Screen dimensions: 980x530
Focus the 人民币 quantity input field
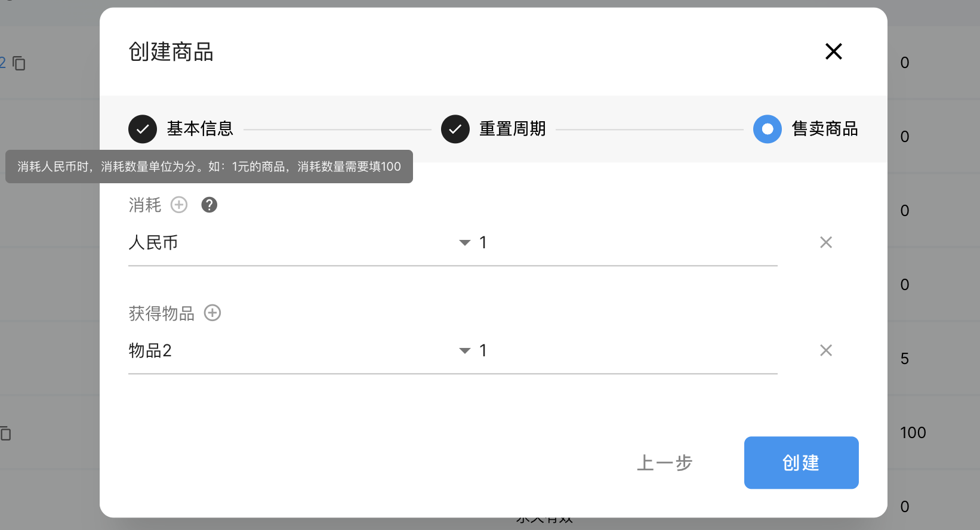point(627,243)
